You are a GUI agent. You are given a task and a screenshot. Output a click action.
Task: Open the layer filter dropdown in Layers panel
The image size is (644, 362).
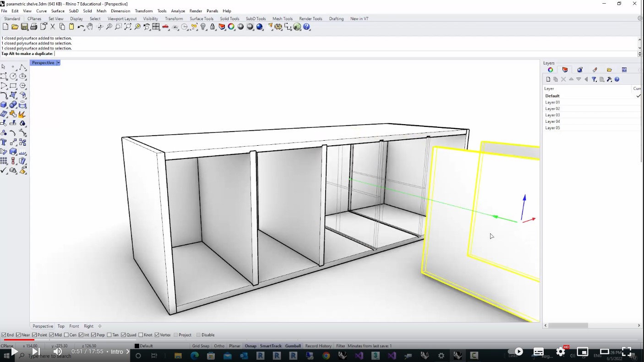pos(594,79)
